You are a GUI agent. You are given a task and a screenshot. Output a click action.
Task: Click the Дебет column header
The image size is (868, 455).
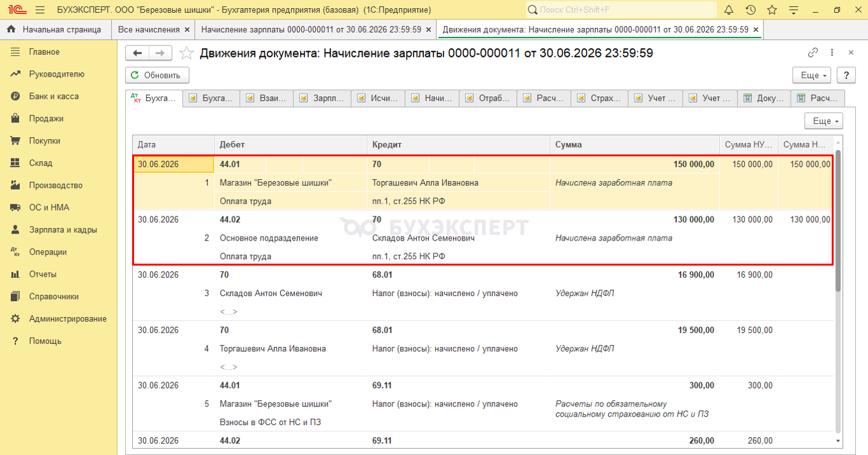(x=290, y=145)
